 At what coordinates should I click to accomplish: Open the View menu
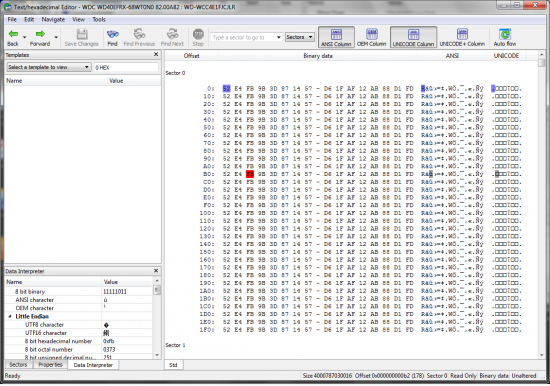(78, 20)
